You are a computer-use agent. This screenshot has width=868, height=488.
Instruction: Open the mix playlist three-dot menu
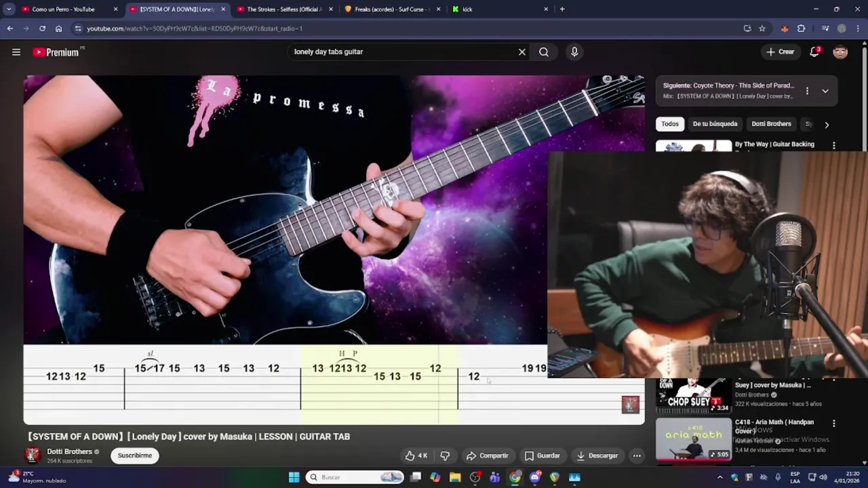807,91
